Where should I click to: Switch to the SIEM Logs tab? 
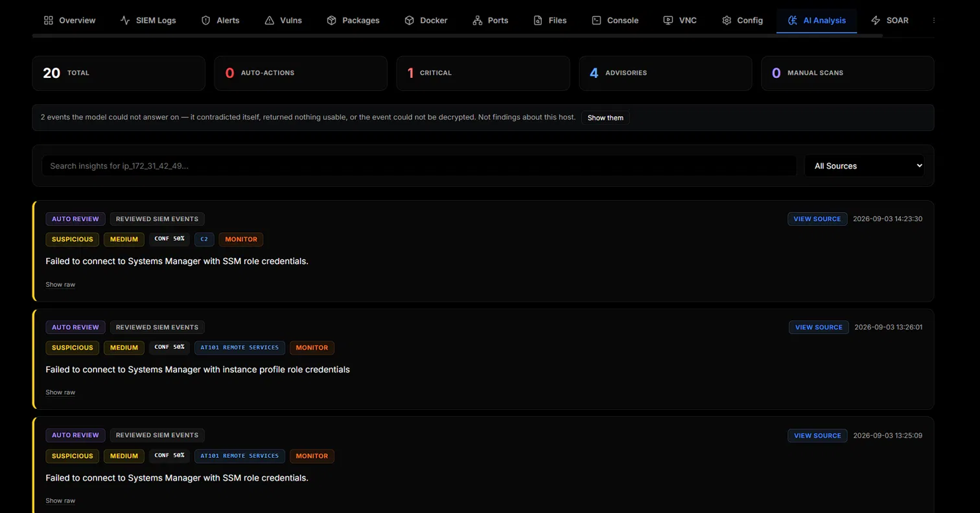click(148, 20)
